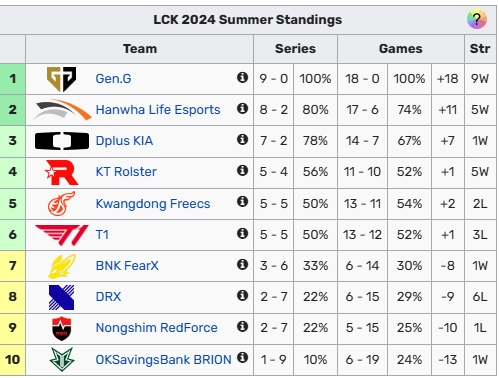The height and width of the screenshot is (378, 499).
Task: Open the info icon for Gen.G
Action: pyautogui.click(x=242, y=77)
